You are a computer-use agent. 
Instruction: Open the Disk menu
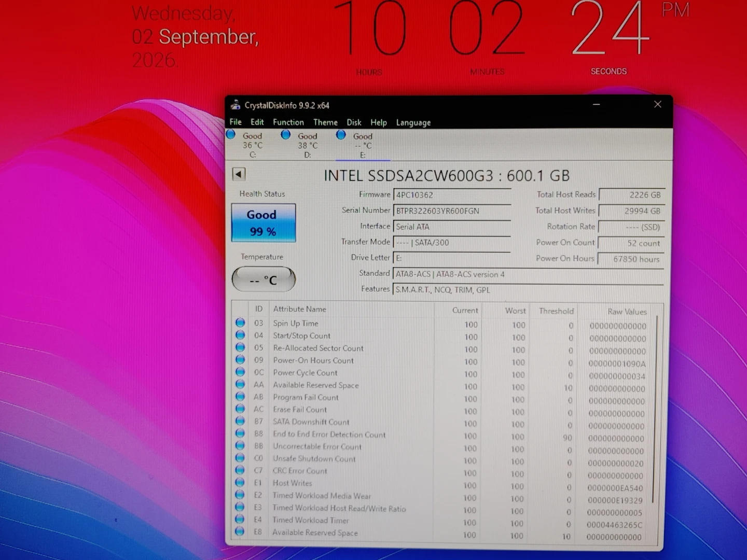click(354, 122)
